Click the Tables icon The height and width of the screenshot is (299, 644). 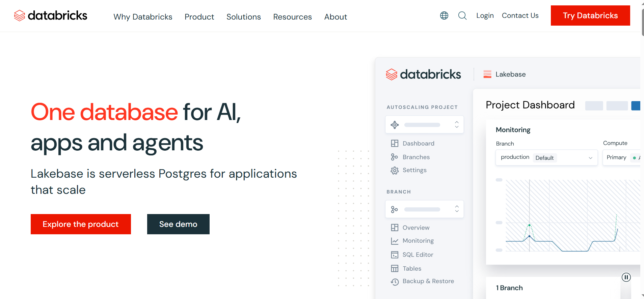point(395,268)
